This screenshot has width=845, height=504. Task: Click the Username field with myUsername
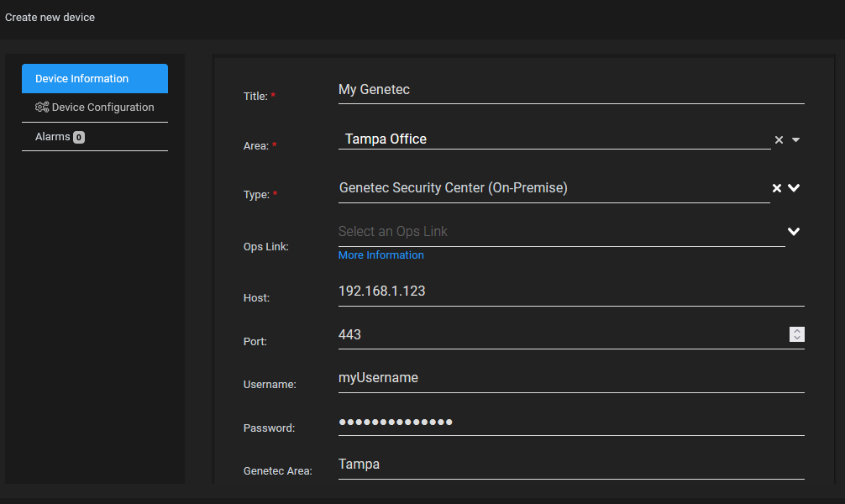point(571,378)
